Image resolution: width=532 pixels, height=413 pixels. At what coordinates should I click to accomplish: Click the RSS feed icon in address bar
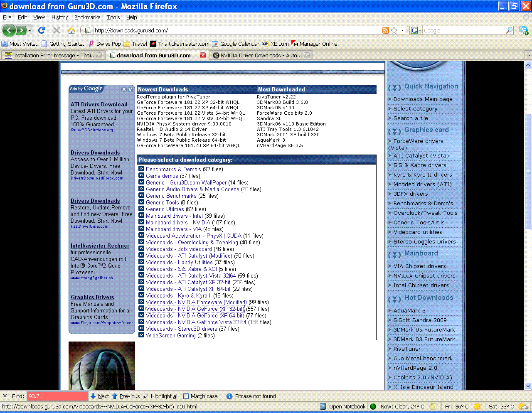click(x=385, y=30)
